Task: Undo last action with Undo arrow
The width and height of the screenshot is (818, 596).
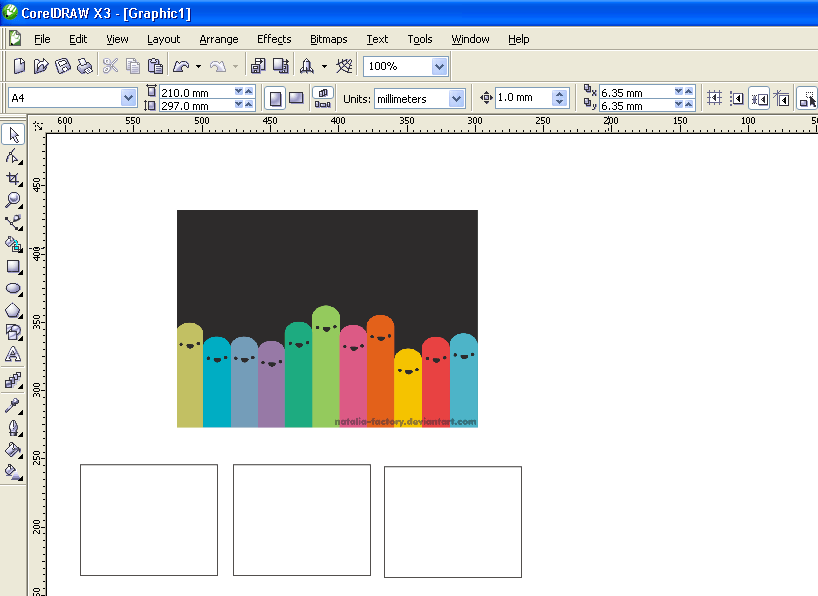Action: pos(181,66)
